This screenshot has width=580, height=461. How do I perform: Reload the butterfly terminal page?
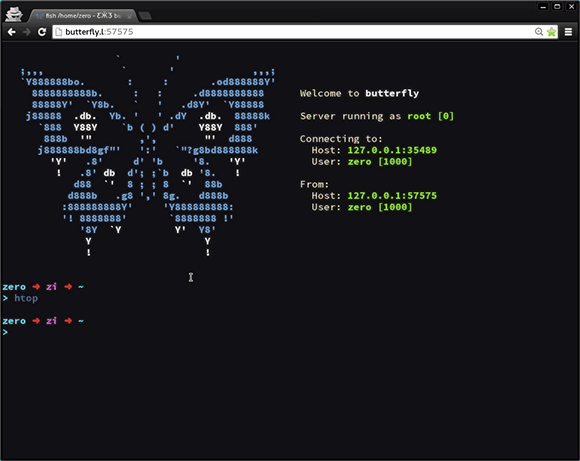tap(42, 32)
